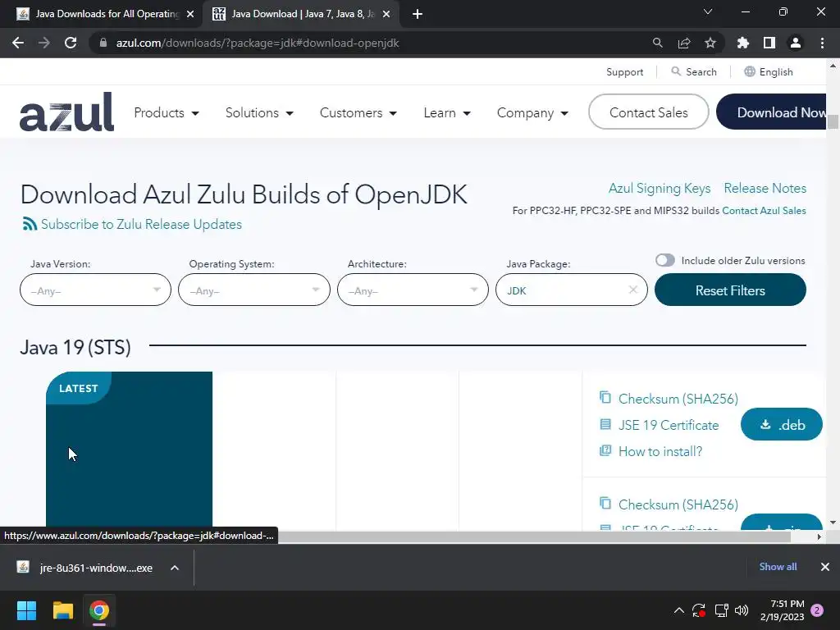The width and height of the screenshot is (840, 630).
Task: Click Contact Azul Sales link
Action: [x=764, y=211]
